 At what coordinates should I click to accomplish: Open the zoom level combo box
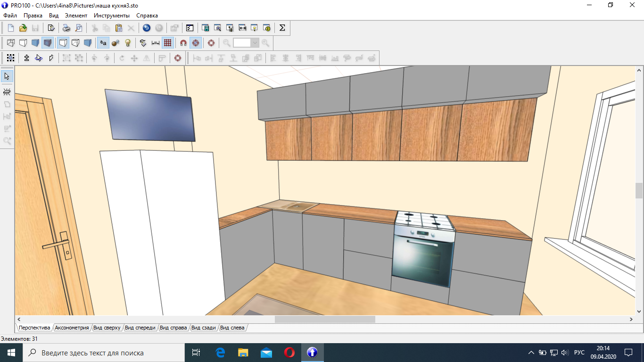[x=246, y=43]
